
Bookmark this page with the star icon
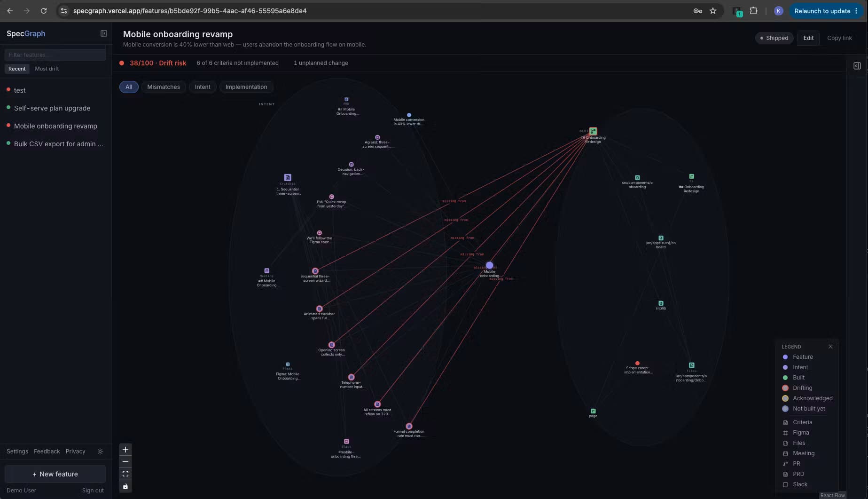tap(713, 11)
